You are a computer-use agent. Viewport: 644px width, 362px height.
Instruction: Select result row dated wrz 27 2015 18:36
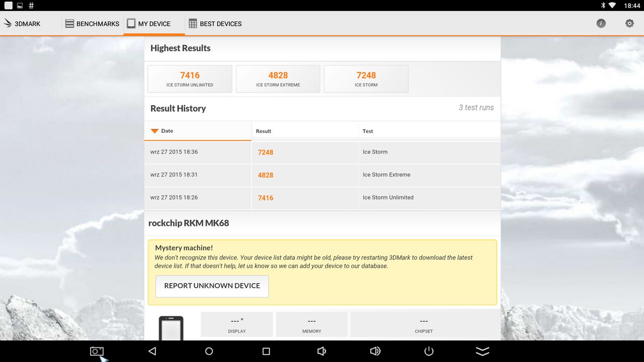(x=322, y=152)
